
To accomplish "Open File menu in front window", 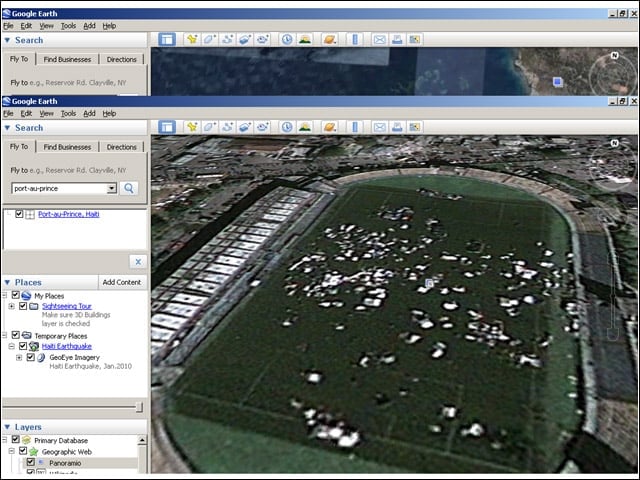I will coord(8,113).
